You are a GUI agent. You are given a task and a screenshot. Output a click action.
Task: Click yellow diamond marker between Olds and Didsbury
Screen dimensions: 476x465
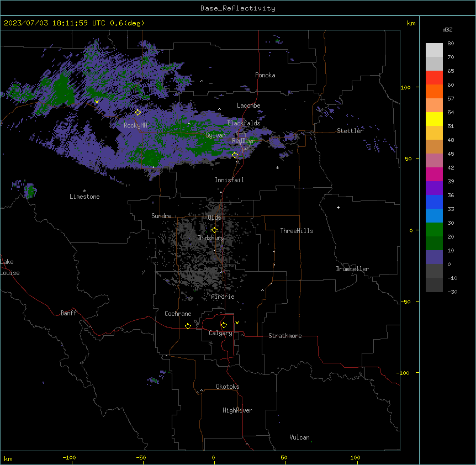coord(214,230)
